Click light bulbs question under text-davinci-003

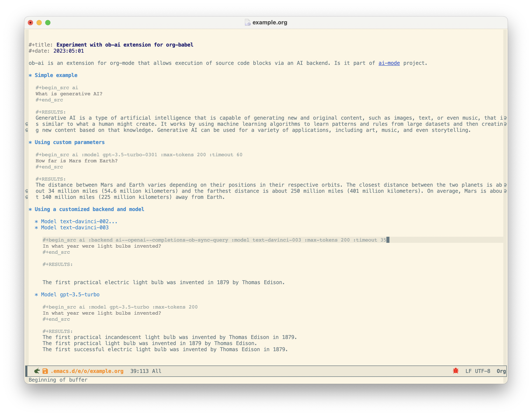(x=102, y=246)
